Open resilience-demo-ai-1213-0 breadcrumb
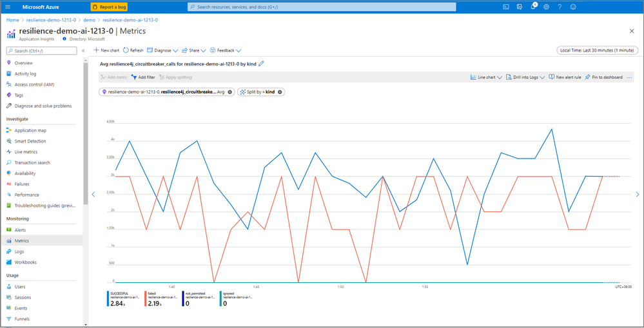The height and width of the screenshot is (328, 644). [x=130, y=20]
